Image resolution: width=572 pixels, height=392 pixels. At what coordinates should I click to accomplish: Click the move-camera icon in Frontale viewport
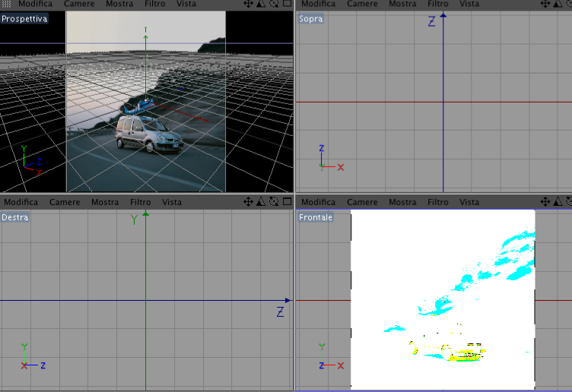coord(545,202)
